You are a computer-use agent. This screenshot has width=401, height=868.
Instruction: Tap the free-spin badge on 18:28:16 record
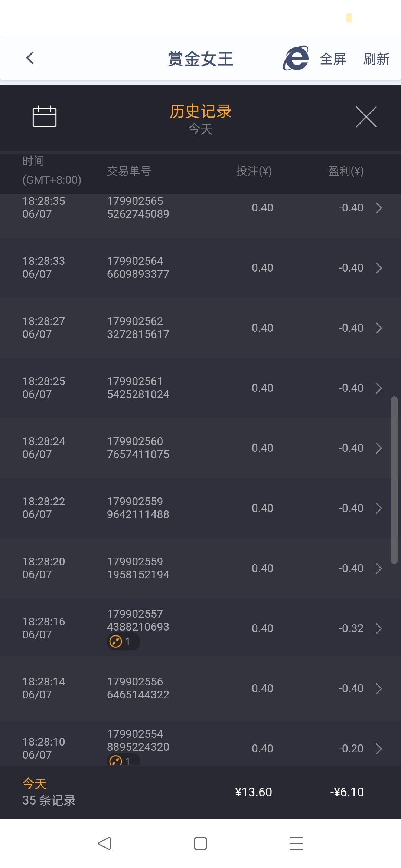pos(123,641)
